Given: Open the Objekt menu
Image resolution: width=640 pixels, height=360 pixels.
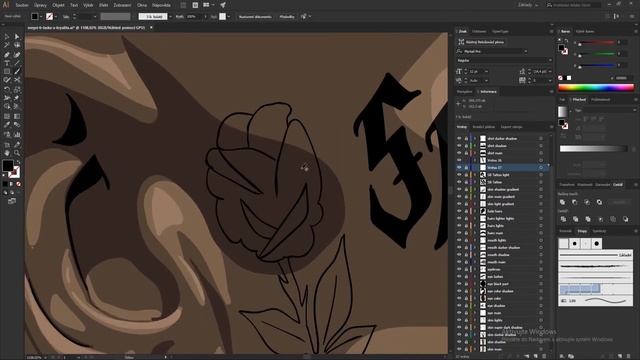Looking at the screenshot, I should click(58, 5).
